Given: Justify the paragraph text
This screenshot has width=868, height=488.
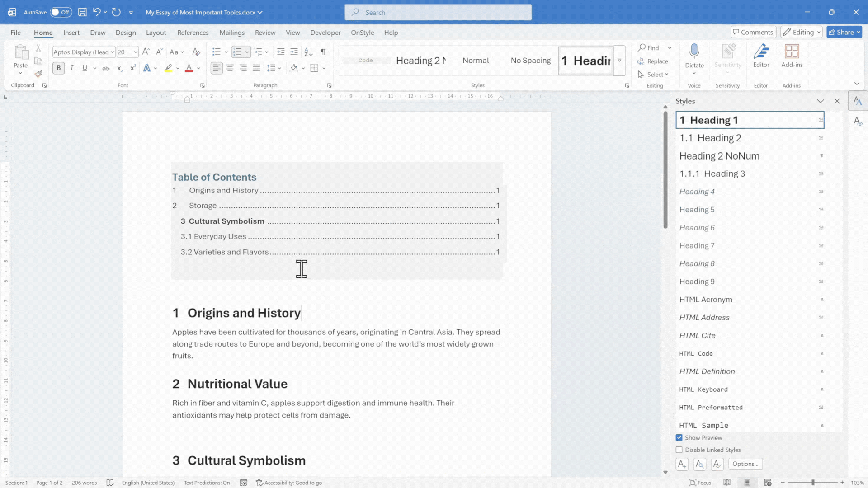Looking at the screenshot, I should tap(256, 68).
